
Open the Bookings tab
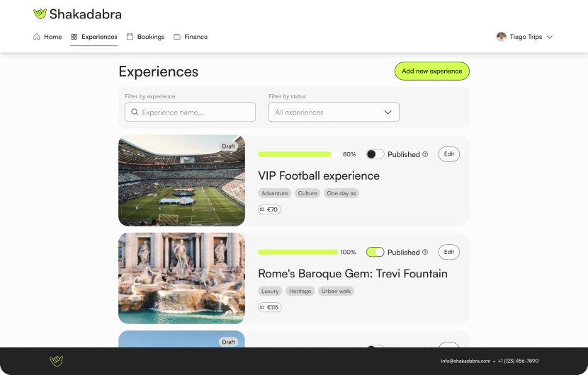145,37
